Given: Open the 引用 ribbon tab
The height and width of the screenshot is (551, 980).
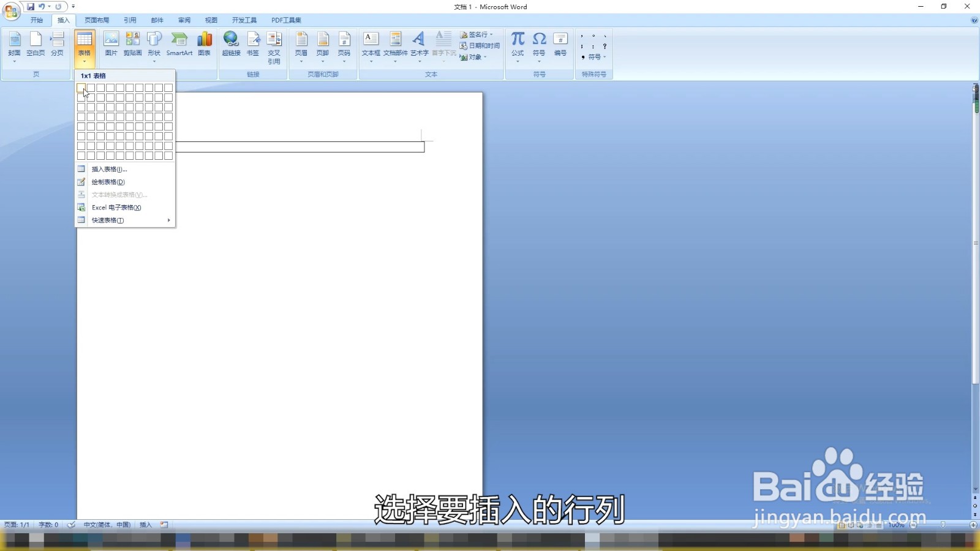Looking at the screenshot, I should (x=130, y=20).
